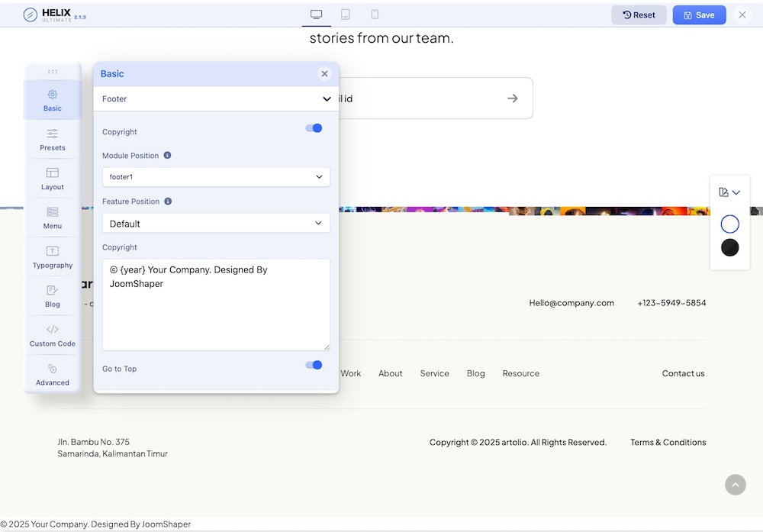
Task: Select the black color swatch
Action: 730,247
